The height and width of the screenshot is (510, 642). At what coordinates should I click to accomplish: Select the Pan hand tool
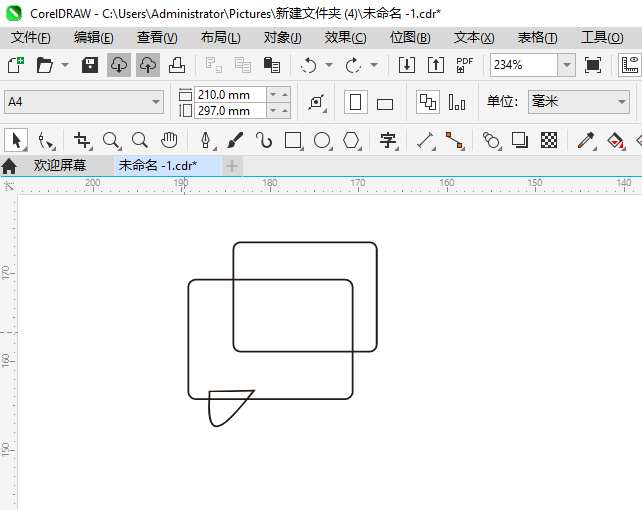170,141
